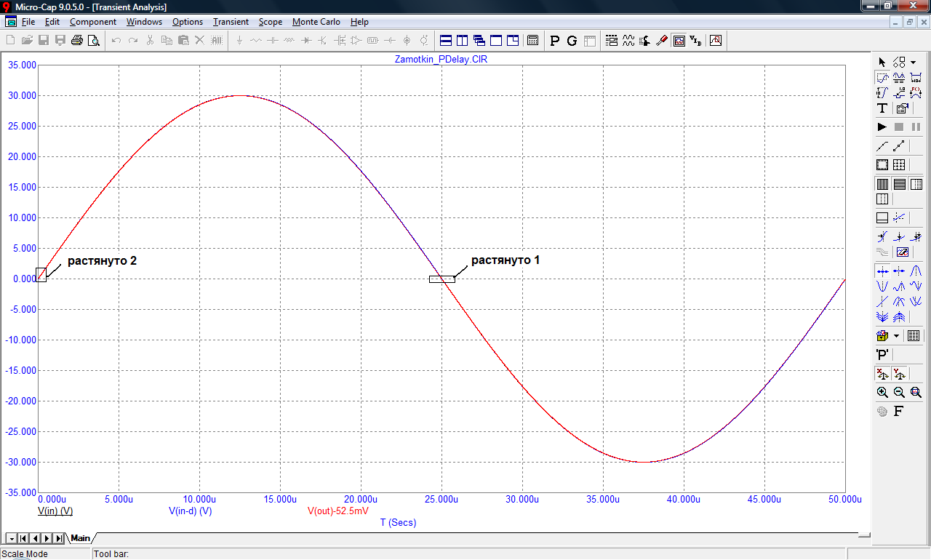Open the Properties dialog icon
This screenshot has height=560, width=931.
pyautogui.click(x=902, y=108)
